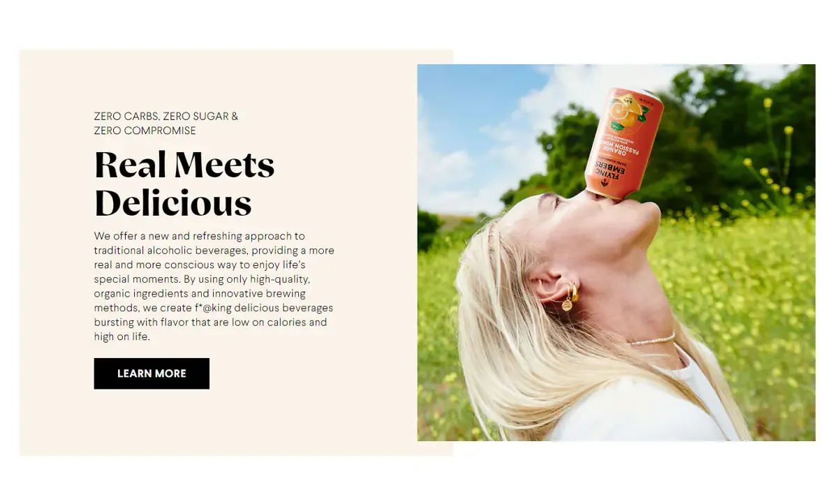Click the word Delicious in the heading
Viewport: 838px width, 504px height.
point(172,203)
